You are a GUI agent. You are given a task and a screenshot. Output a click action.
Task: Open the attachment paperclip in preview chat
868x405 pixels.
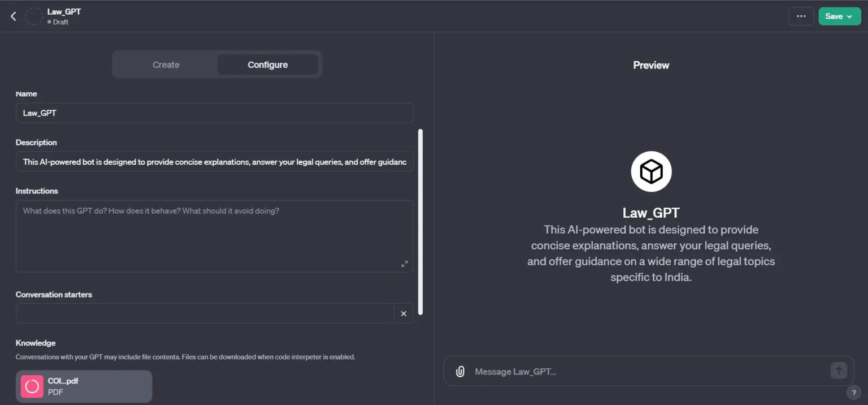tap(459, 370)
